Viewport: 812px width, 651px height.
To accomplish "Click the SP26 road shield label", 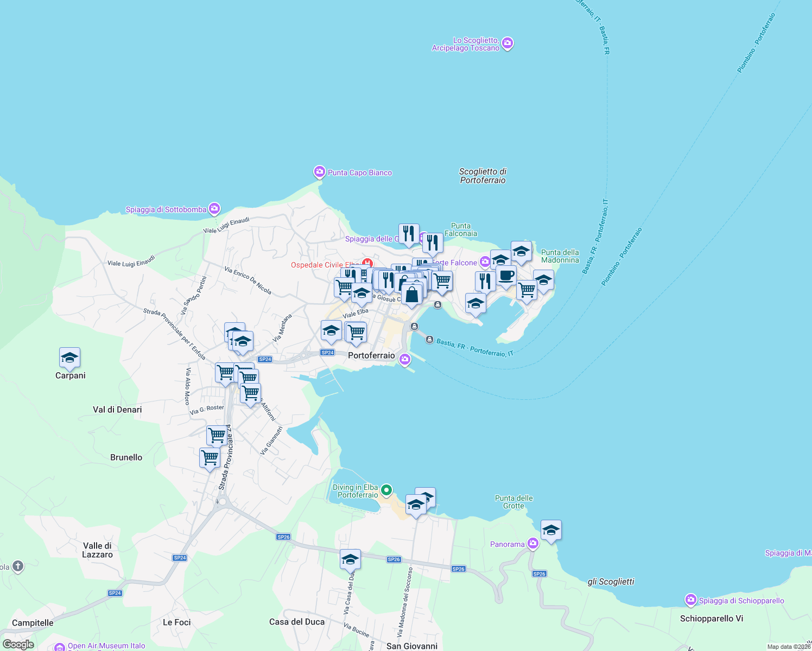I will click(394, 559).
